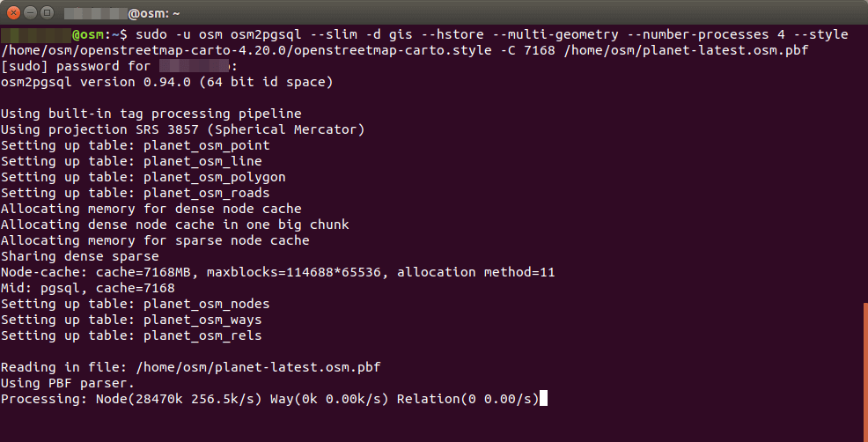The image size is (868, 442).
Task: Minimize the terminal window
Action: [29, 12]
